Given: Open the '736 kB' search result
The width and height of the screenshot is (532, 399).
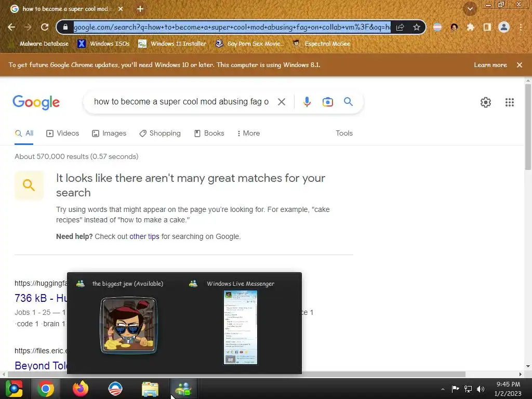Looking at the screenshot, I should point(41,298).
